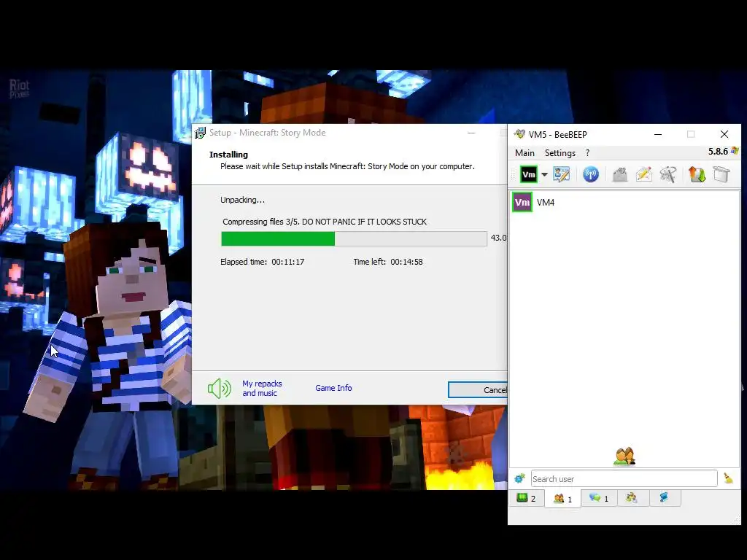Click the two-people icon above search box
The width and height of the screenshot is (747, 560).
[624, 456]
